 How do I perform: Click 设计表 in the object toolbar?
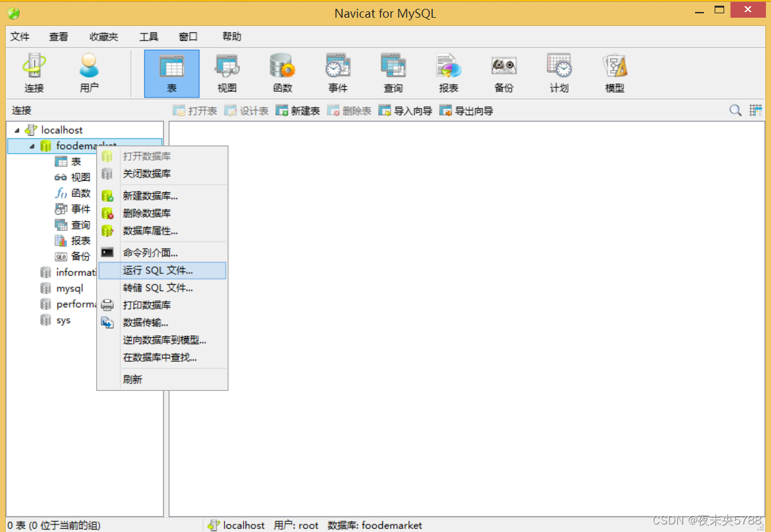tap(247, 111)
